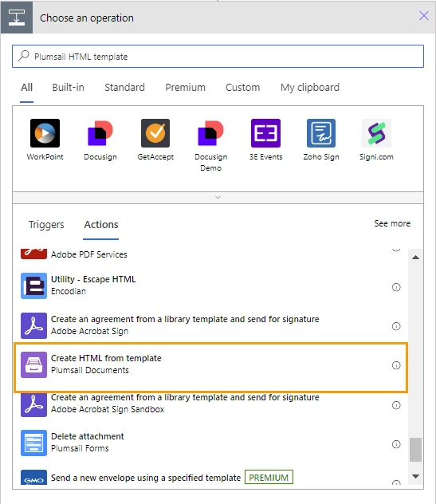436x504 pixels.
Task: Select Send a new envelope using template
Action: point(210,478)
